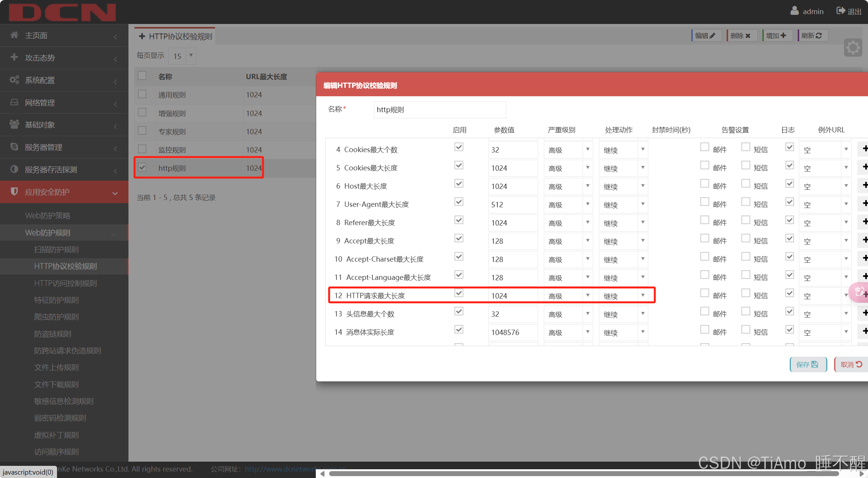The height and width of the screenshot is (478, 868).
Task: Click the plus icon for Cookies最大个数 exception URL
Action: point(864,149)
